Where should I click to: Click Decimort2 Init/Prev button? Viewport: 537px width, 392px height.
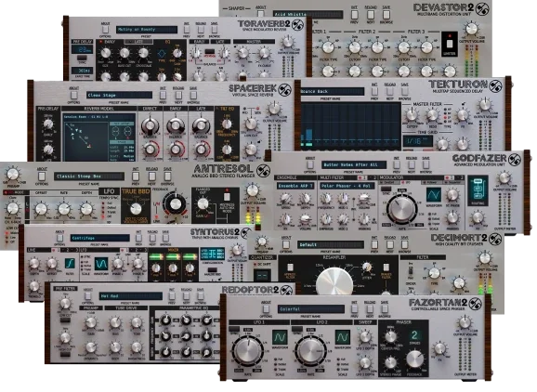pos(374,244)
